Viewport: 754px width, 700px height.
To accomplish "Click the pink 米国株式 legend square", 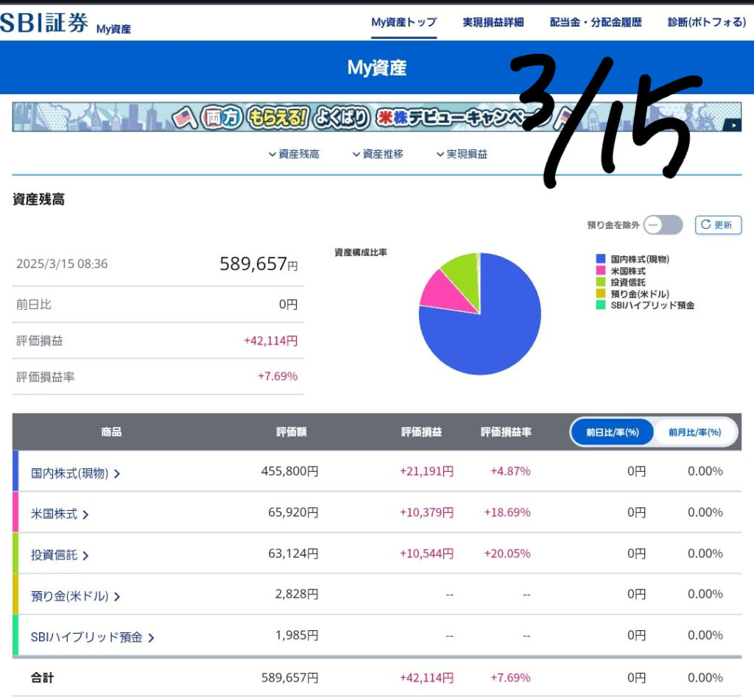I will click(x=601, y=271).
